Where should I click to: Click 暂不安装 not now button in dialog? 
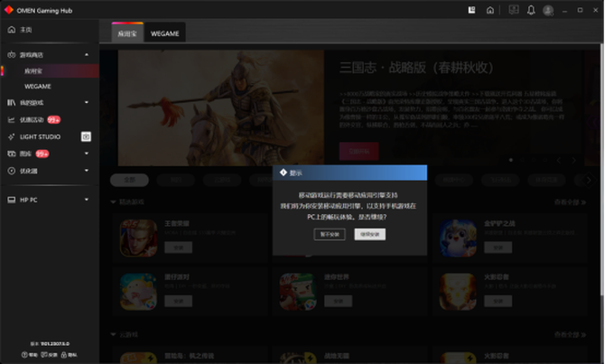[x=330, y=234]
